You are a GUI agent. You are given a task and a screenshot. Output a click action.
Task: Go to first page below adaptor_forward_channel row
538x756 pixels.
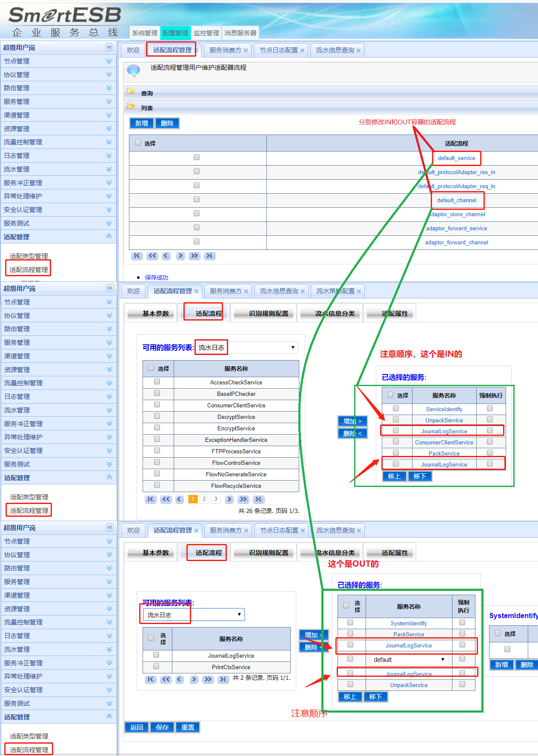pyautogui.click(x=137, y=256)
